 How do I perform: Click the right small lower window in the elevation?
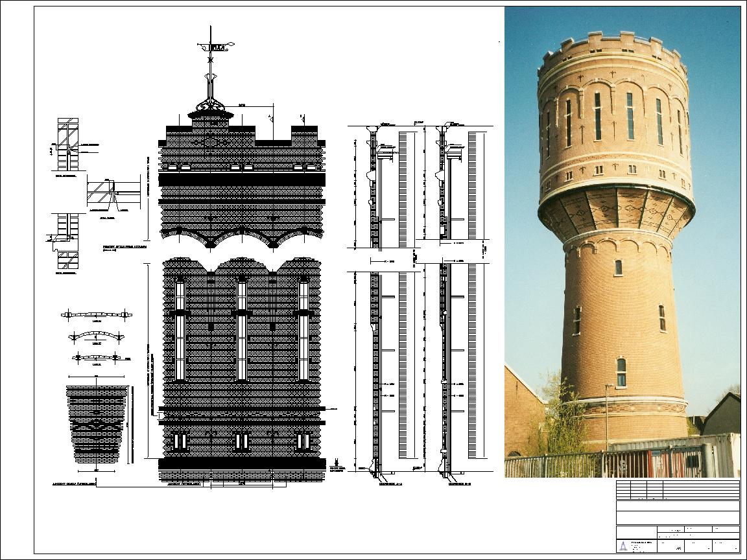[303, 442]
